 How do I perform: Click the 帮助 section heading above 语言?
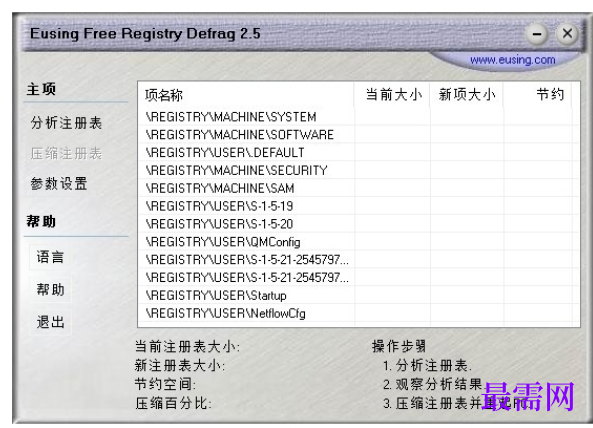(41, 221)
